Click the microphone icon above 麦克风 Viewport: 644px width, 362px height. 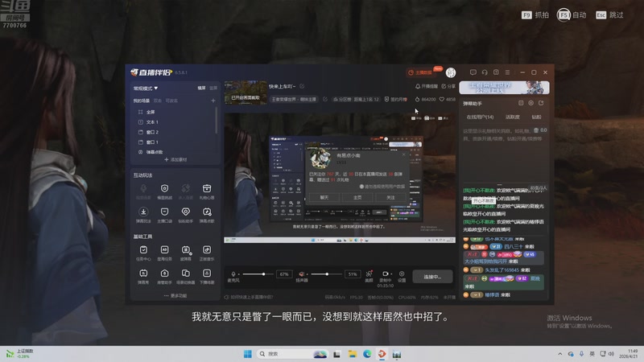tap(233, 274)
